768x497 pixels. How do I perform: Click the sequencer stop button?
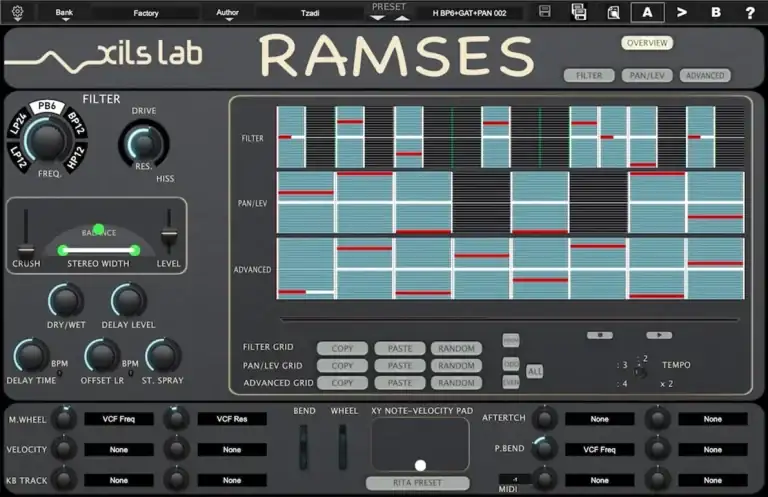pyautogui.click(x=600, y=335)
